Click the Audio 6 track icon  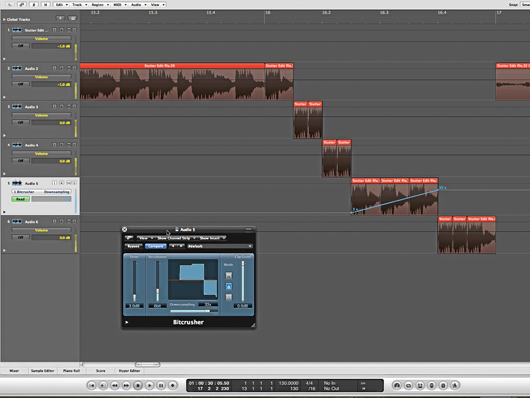click(x=17, y=221)
